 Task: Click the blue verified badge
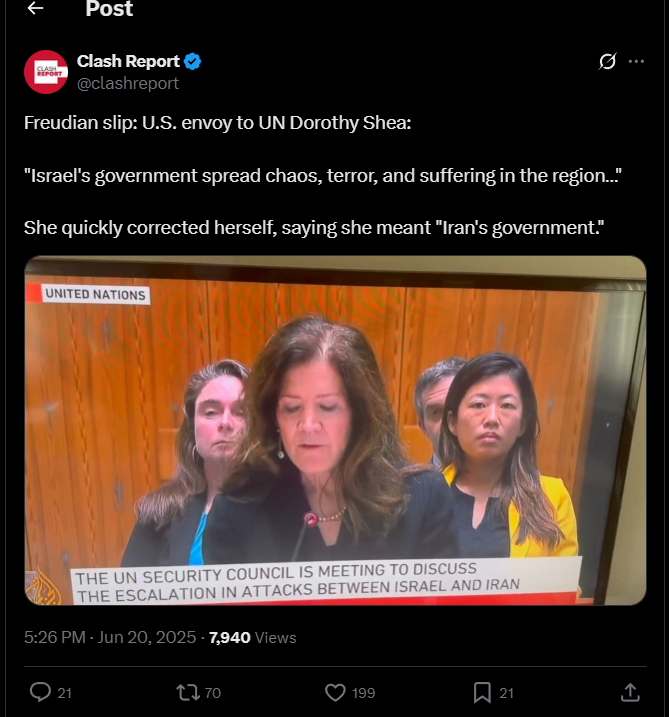[x=193, y=61]
